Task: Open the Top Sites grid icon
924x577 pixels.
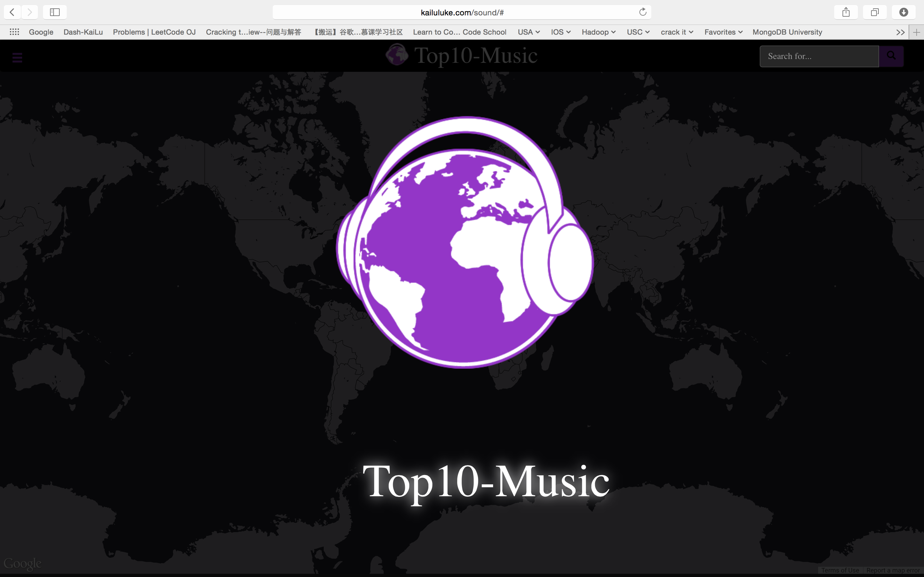Action: tap(14, 32)
